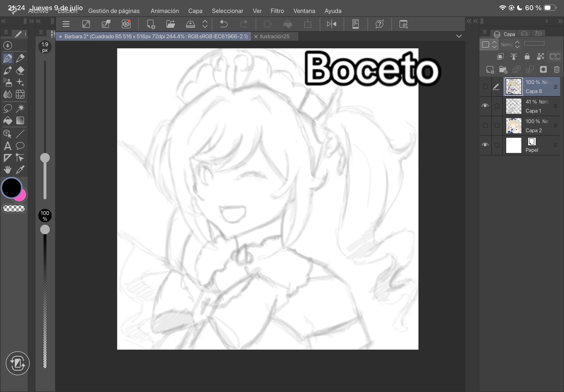Select the Decoration sparkle tool
564x392 pixels.
(x=20, y=82)
